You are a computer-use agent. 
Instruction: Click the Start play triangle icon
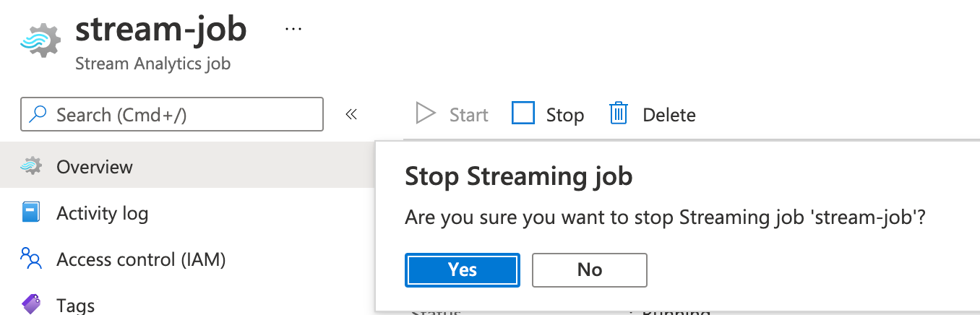[x=426, y=114]
